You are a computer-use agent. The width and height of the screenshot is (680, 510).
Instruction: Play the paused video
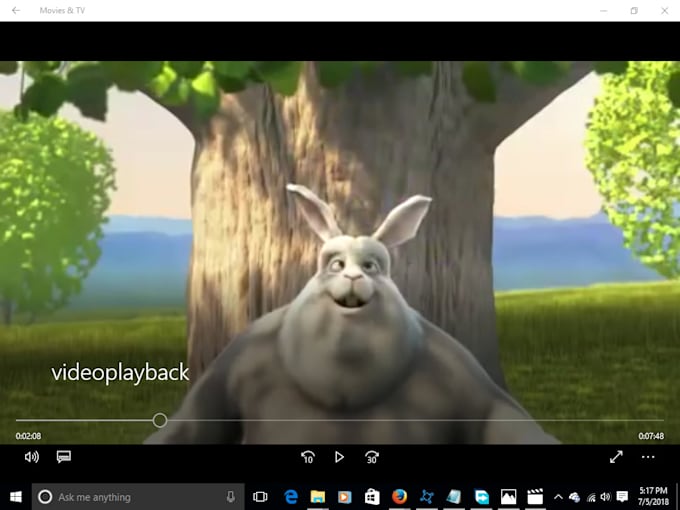340,457
